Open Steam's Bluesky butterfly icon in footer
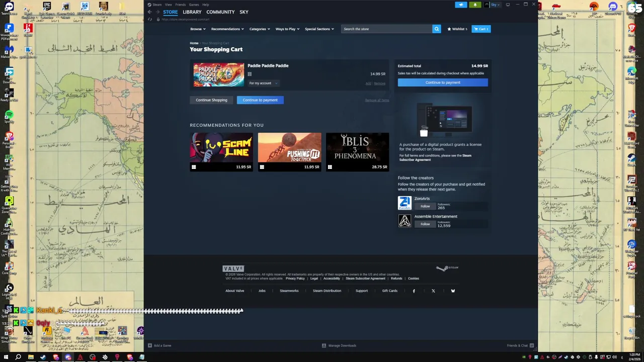644x362 pixels. 453,291
